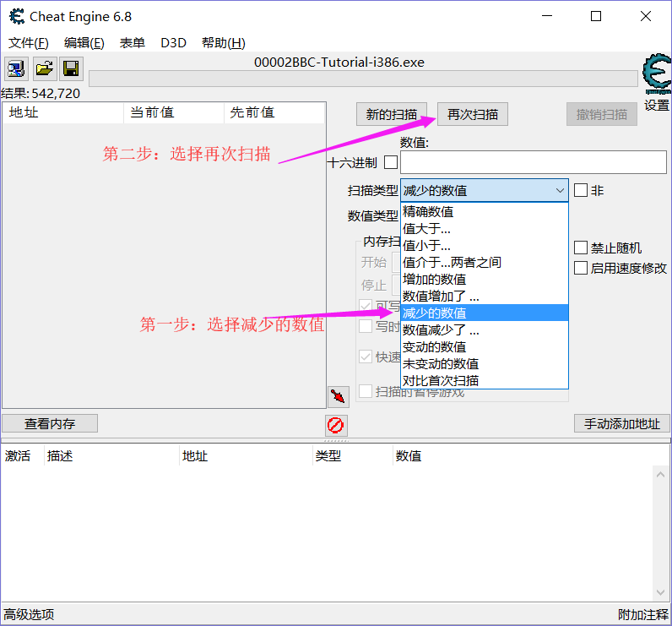Click the Cheat Engine logo settings icon

[657, 73]
